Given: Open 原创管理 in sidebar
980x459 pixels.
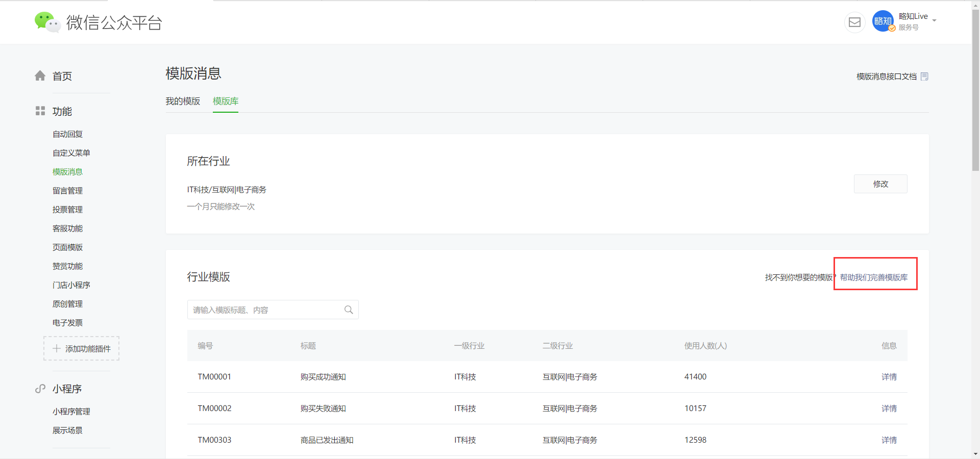Looking at the screenshot, I should [67, 304].
